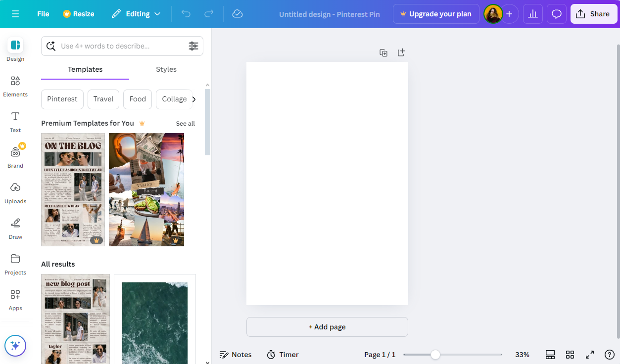
Task: Select the Collage category chip
Action: pos(174,99)
